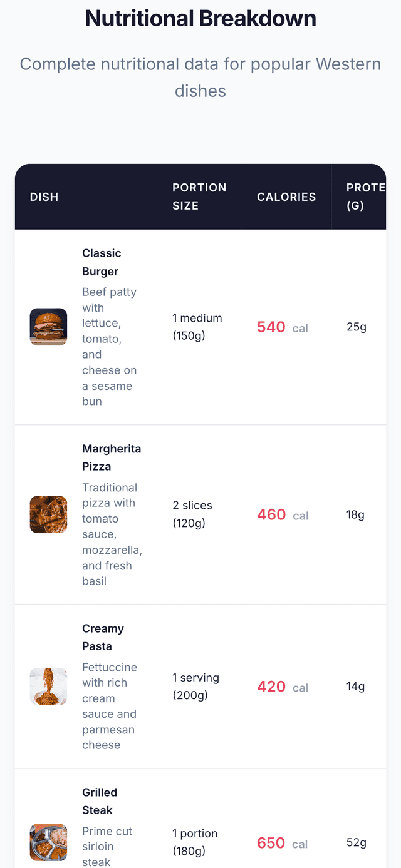
Task: Sort by the Calories column header
Action: click(x=286, y=197)
